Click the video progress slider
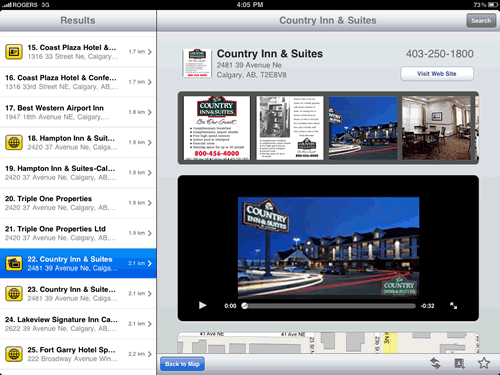Screen dimensions: 500x375 [329, 306]
